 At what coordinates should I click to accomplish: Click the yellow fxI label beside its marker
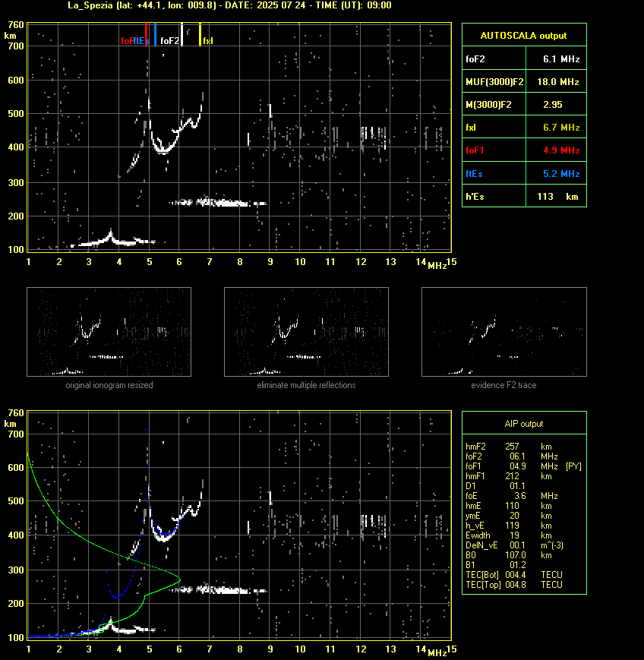208,41
